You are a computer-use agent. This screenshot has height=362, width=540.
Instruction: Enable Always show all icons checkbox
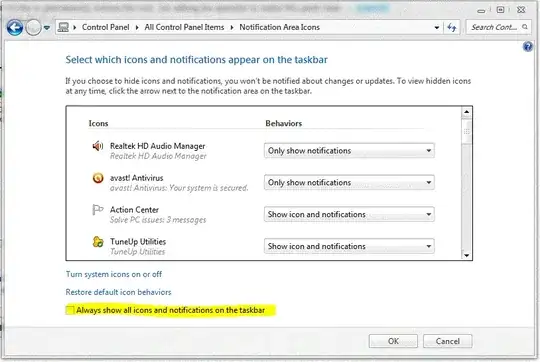70,310
